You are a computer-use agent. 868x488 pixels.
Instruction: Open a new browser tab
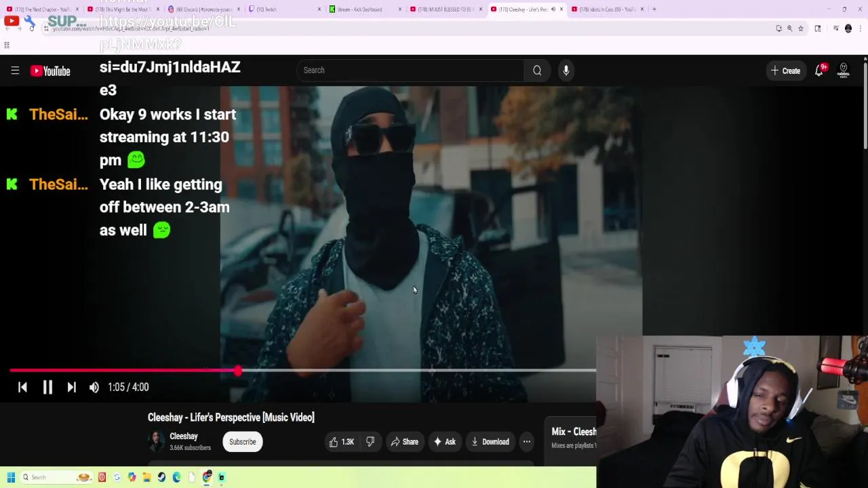[654, 9]
